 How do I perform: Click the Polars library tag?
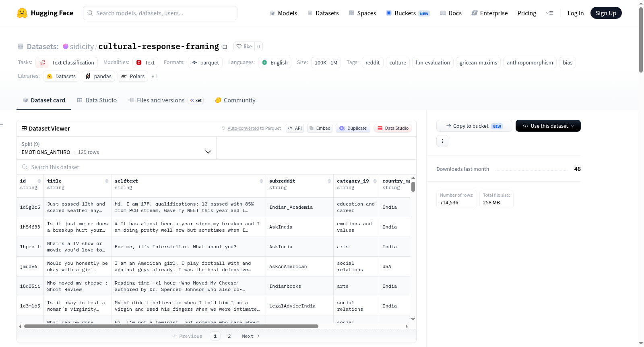click(x=133, y=76)
